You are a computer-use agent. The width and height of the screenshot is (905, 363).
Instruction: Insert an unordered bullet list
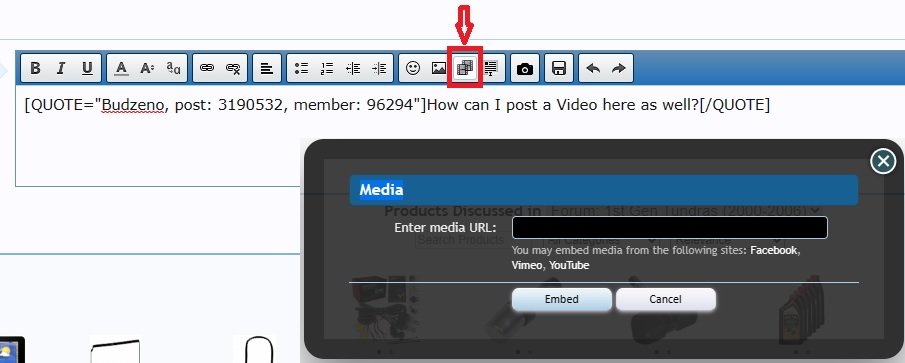(301, 69)
